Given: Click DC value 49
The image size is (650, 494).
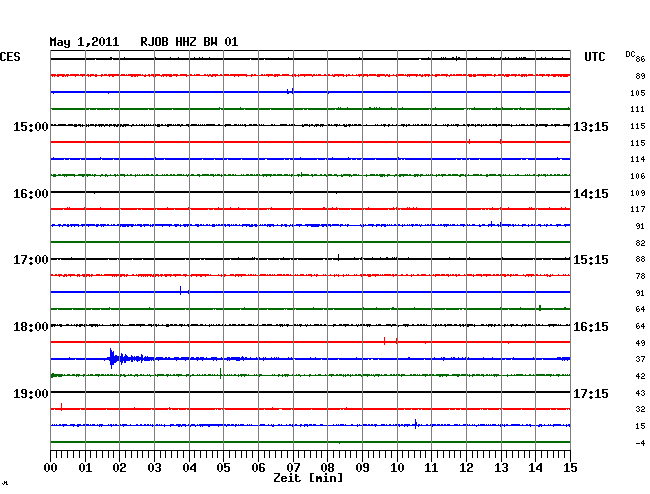Looking at the screenshot, I should (x=640, y=343).
